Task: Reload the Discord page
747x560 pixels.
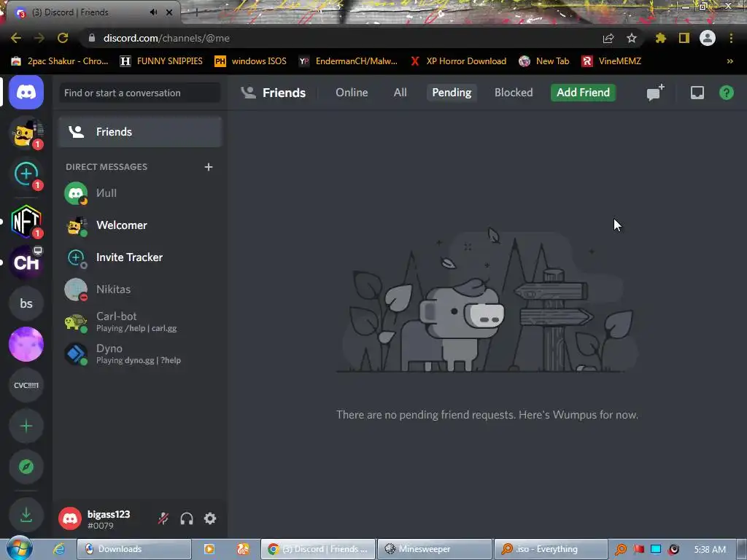Action: 63,38
